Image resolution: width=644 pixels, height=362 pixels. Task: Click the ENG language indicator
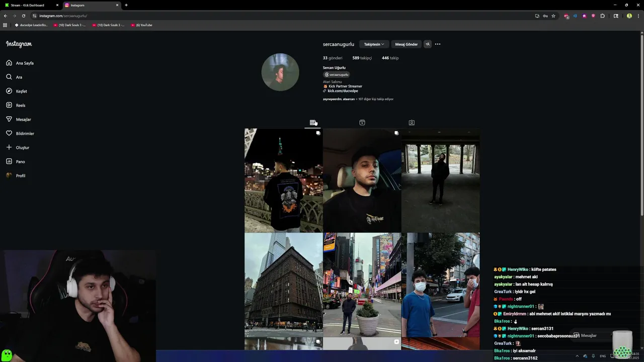coord(603,356)
